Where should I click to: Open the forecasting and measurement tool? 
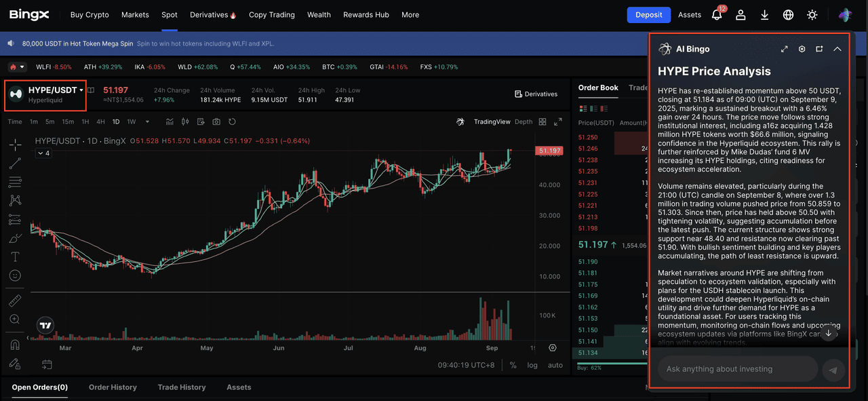(15, 220)
